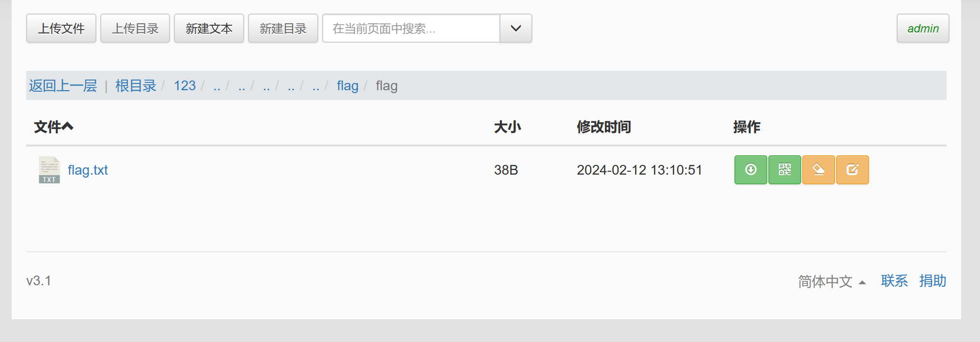Open the 123 breadcrumb folder
The image size is (980, 342).
click(185, 86)
